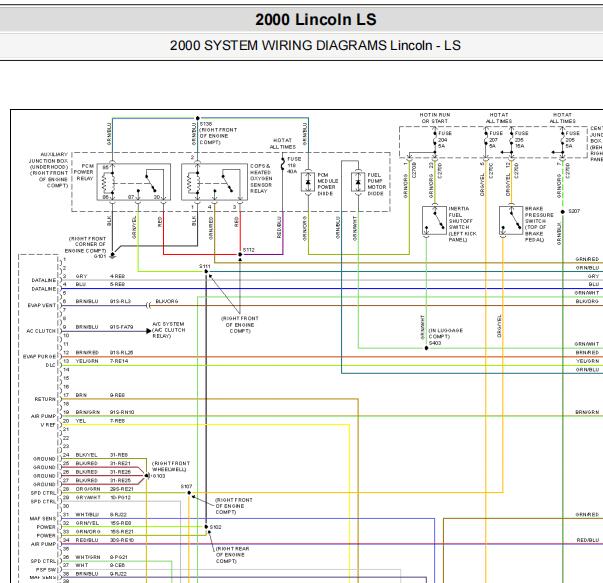
Task: Click the 'GRY/WHT 10-PG12' row
Action: coord(103,497)
